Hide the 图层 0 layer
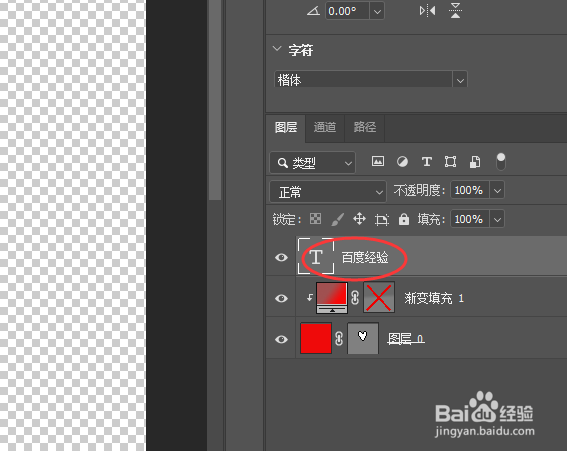The width and height of the screenshot is (567, 451). 281,339
